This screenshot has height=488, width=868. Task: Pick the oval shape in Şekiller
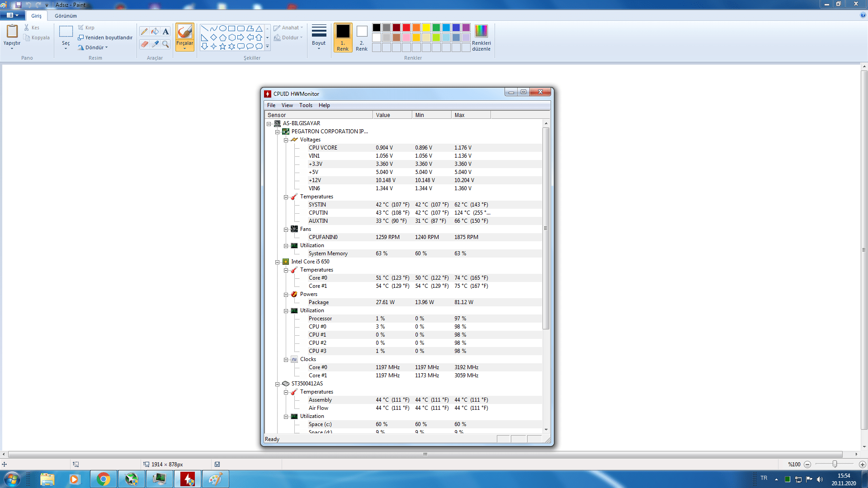pos(222,28)
